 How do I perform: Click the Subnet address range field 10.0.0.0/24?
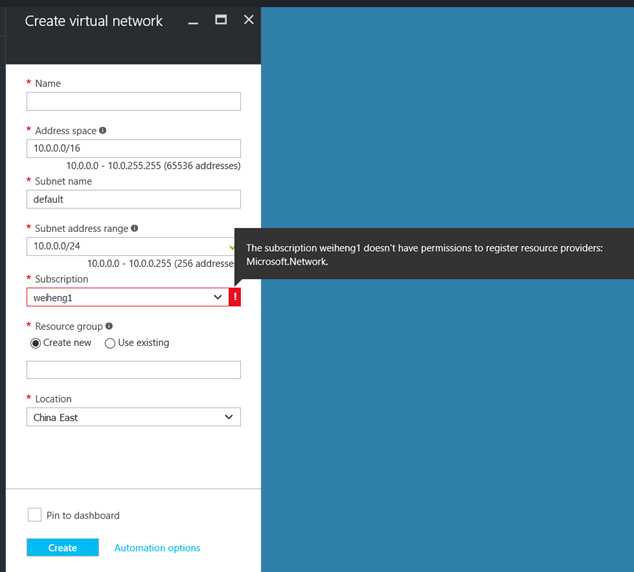tap(131, 246)
